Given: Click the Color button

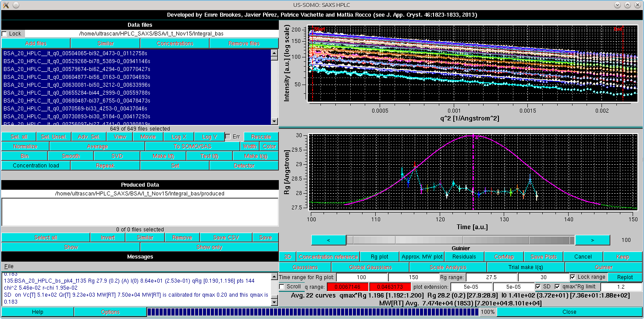Looking at the screenshot, I should pos(269,146).
